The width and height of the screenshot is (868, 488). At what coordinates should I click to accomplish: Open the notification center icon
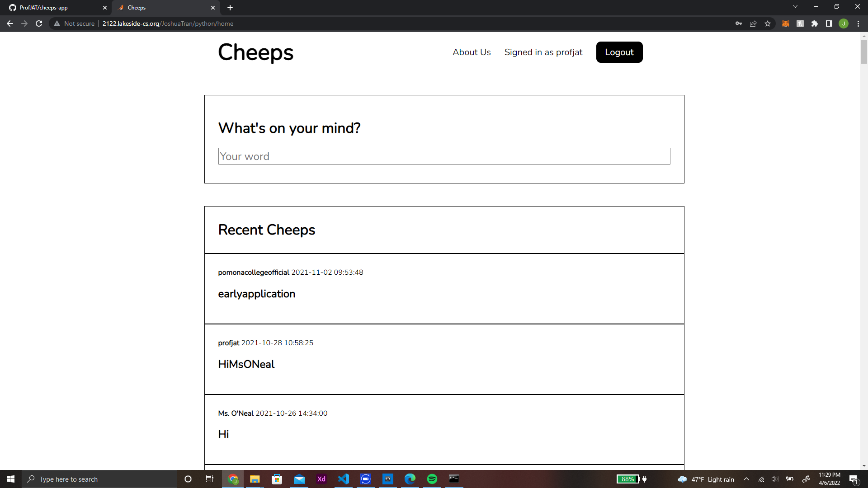click(x=854, y=479)
